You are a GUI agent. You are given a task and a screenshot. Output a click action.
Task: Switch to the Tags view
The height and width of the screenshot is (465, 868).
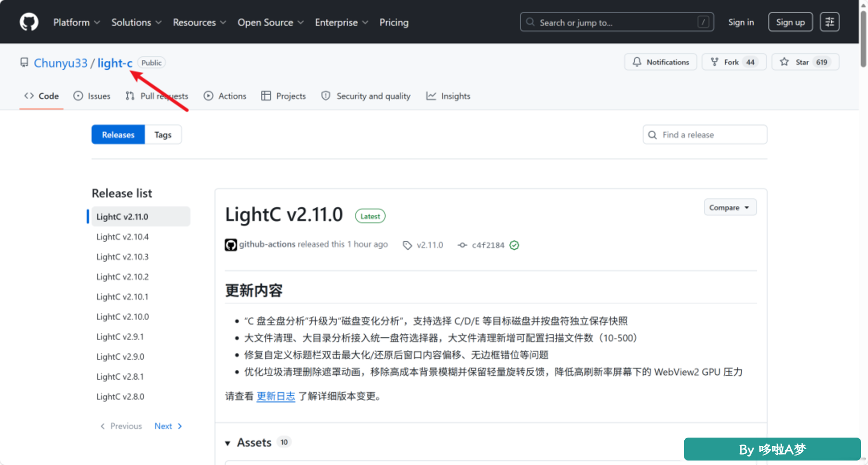click(163, 135)
